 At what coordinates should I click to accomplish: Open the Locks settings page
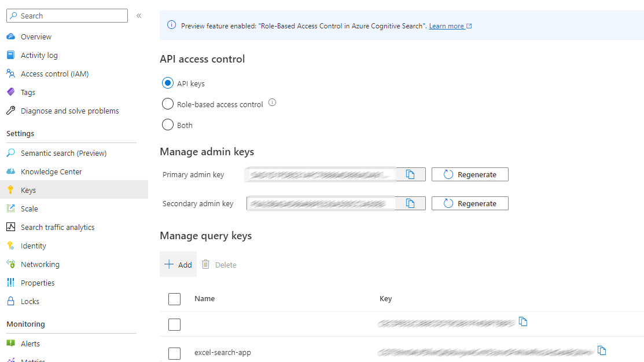(x=30, y=301)
